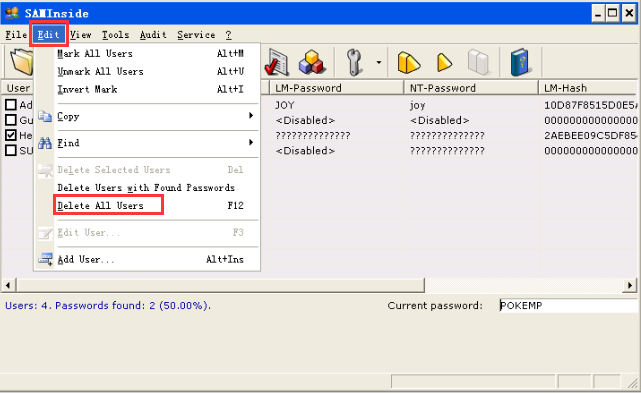Toggle checkbox for the Ad user row
641x394 pixels.
[x=11, y=105]
